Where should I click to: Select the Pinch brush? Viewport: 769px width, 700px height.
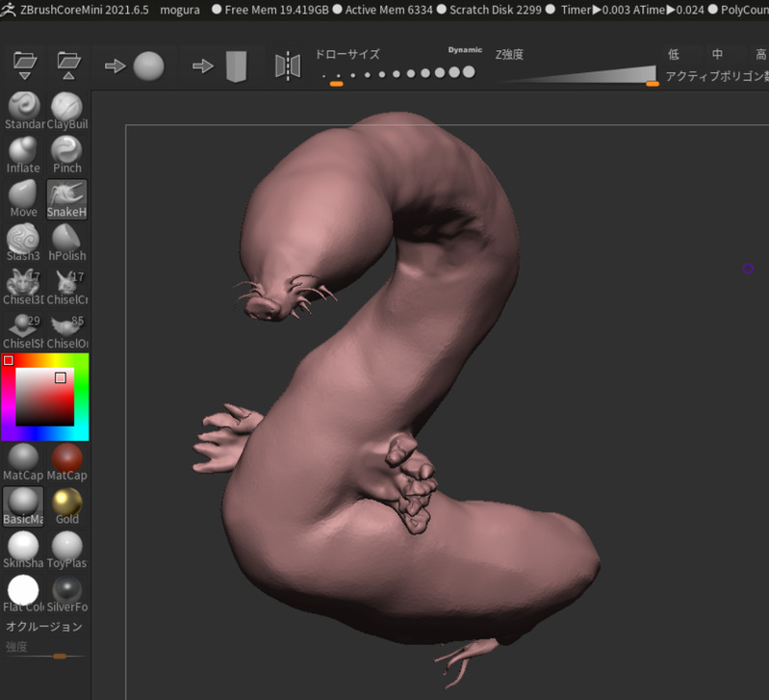click(67, 155)
